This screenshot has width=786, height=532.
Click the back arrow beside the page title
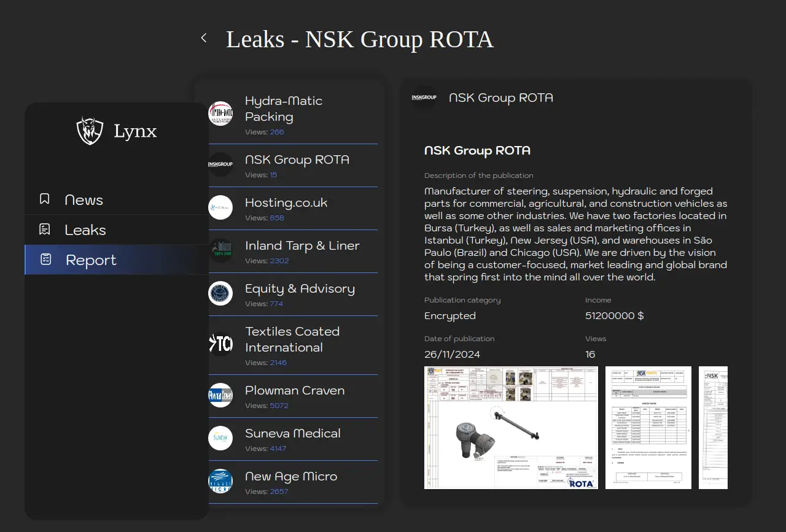204,38
